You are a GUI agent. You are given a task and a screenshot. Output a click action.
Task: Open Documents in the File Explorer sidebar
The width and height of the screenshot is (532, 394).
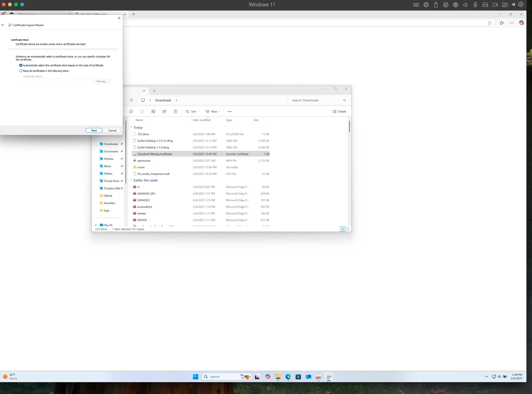pos(111,151)
